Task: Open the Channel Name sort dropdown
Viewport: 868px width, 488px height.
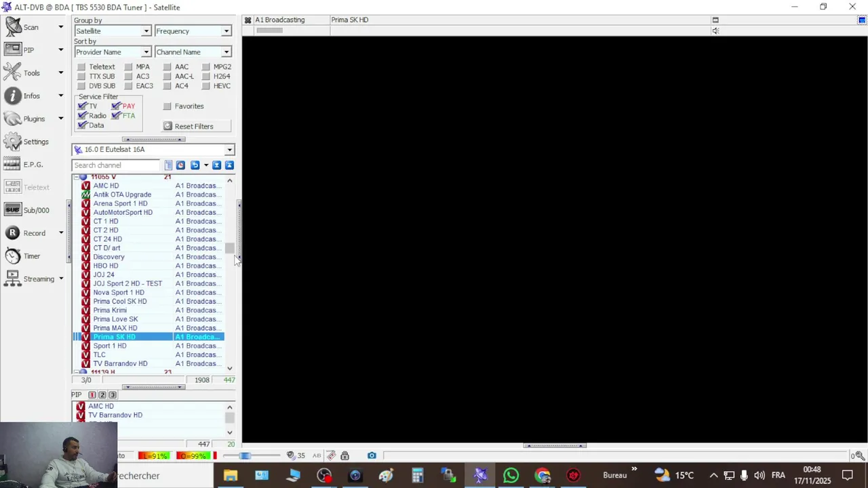Action: (x=193, y=52)
